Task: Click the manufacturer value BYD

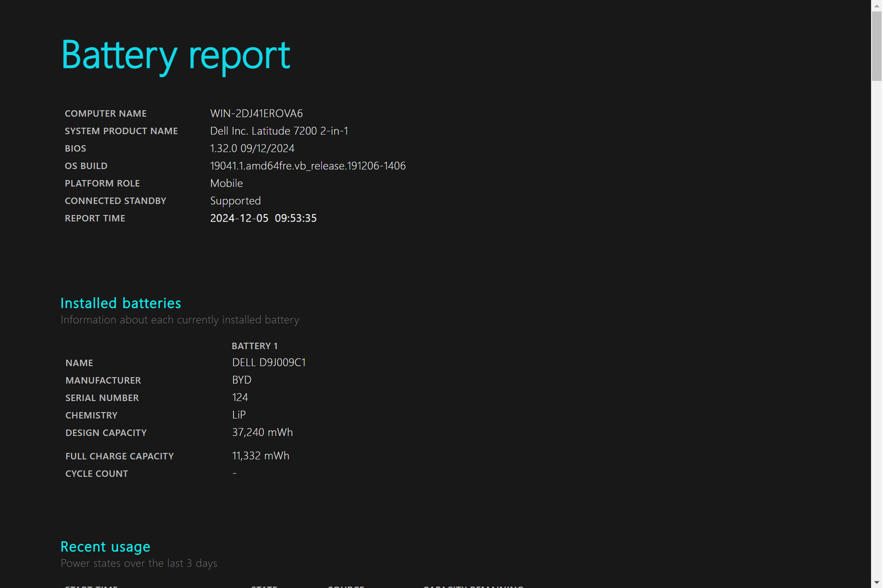Action: 242,380
